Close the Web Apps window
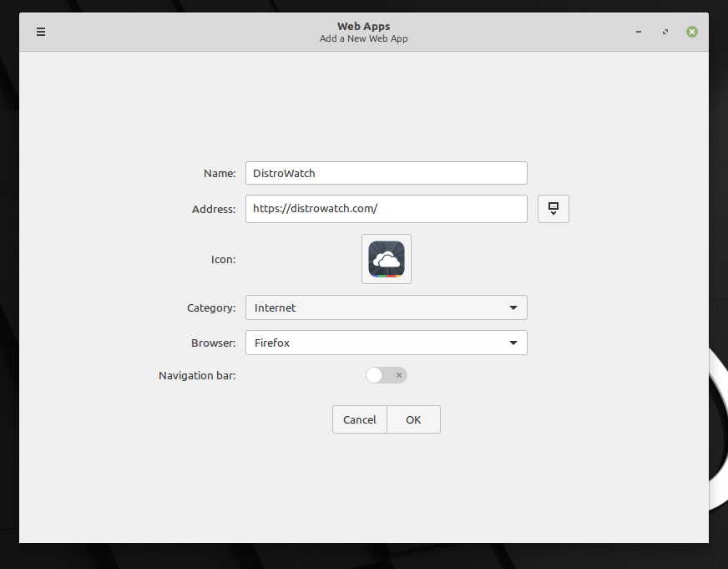 pos(692,32)
